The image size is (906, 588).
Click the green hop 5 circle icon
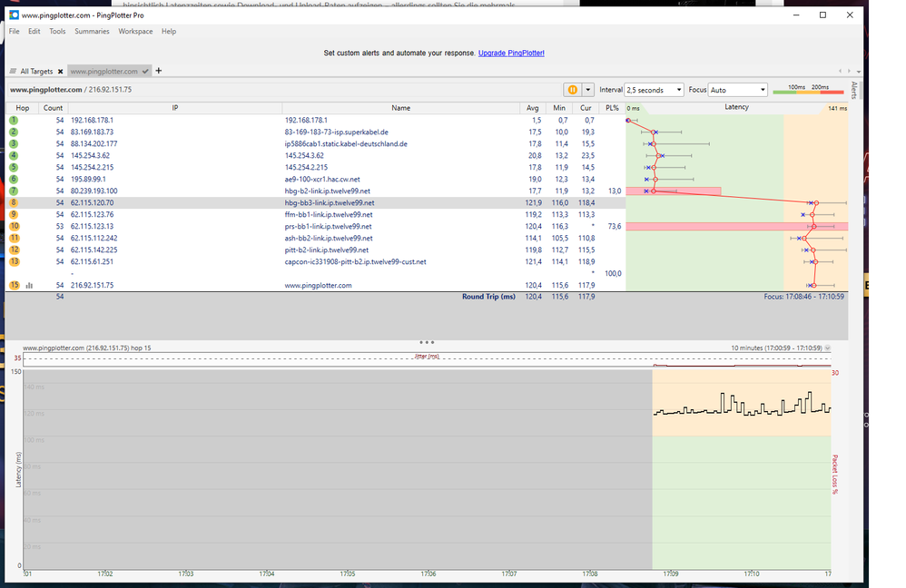pyautogui.click(x=14, y=168)
